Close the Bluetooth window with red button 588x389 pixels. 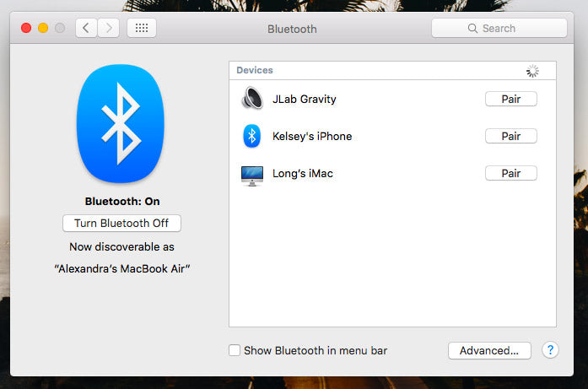(x=26, y=28)
